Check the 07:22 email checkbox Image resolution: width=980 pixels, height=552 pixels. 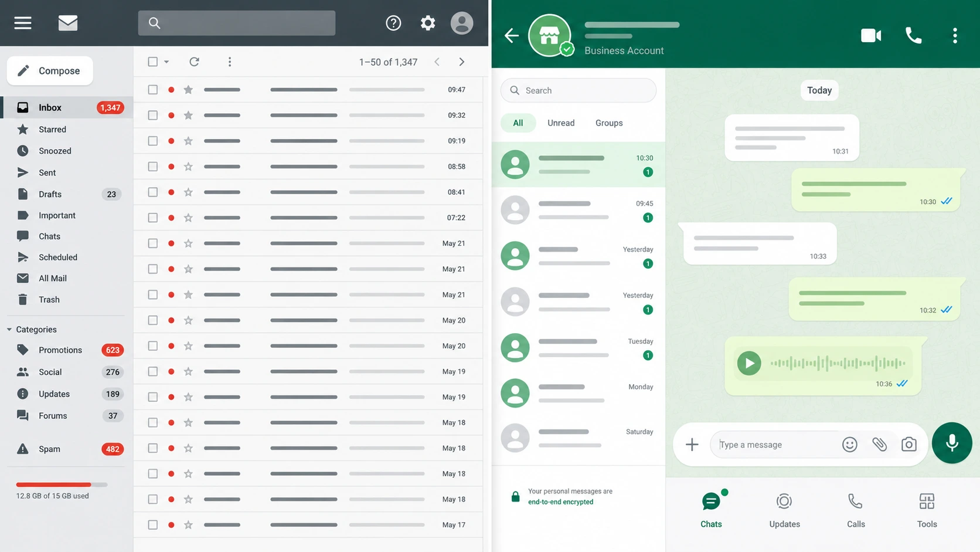pyautogui.click(x=153, y=218)
